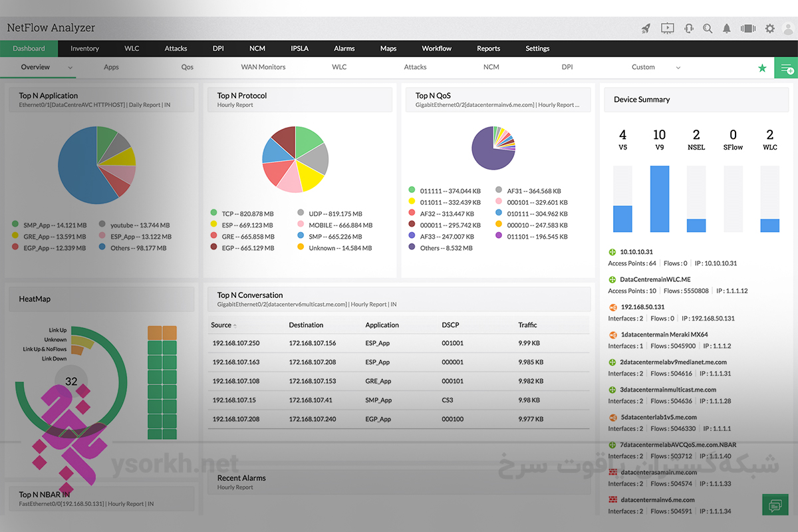Click the rocket quick-start icon

tap(646, 29)
